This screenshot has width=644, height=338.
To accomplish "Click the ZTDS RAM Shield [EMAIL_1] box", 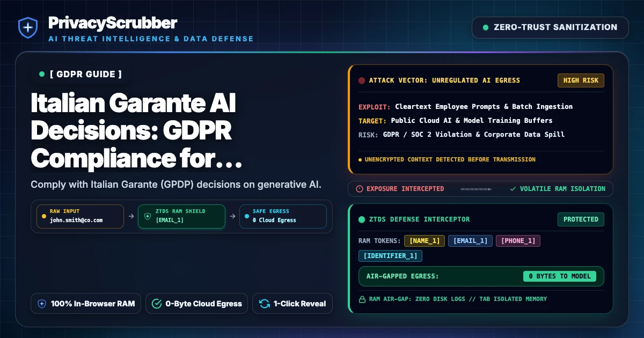I will (x=181, y=216).
